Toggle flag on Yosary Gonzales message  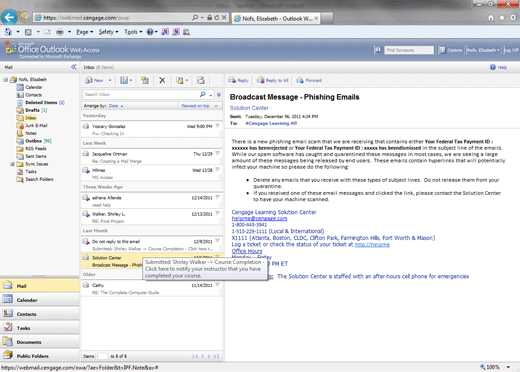(x=218, y=126)
